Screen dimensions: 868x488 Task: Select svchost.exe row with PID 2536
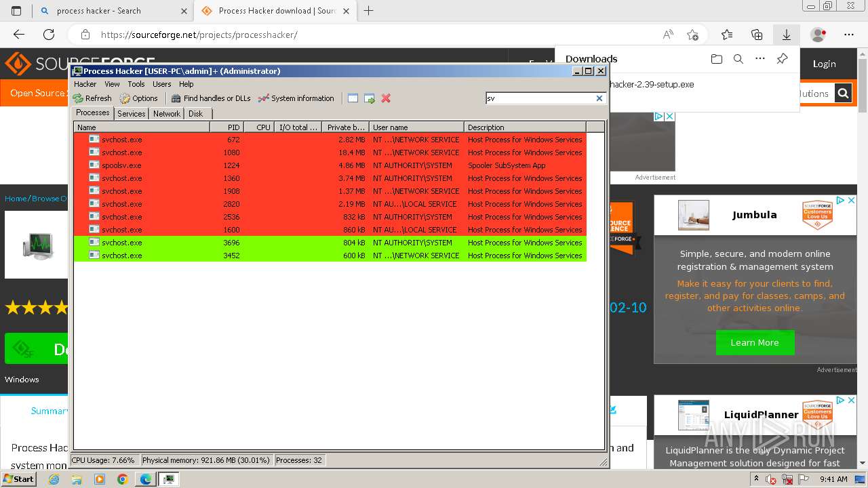click(x=330, y=217)
